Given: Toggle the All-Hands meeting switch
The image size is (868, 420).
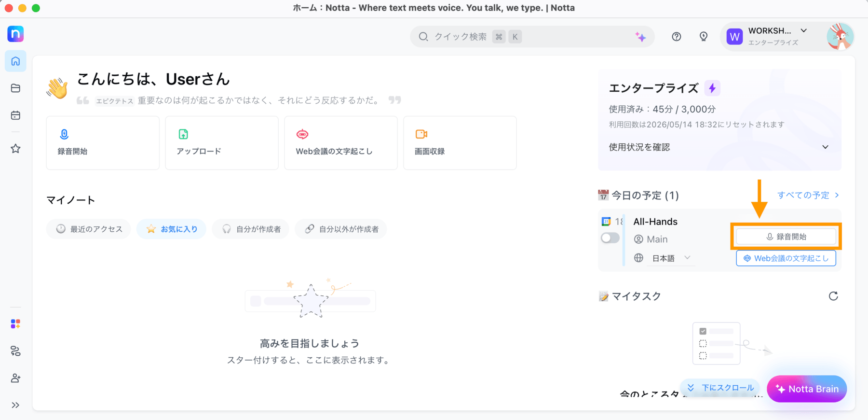Looking at the screenshot, I should coord(610,238).
